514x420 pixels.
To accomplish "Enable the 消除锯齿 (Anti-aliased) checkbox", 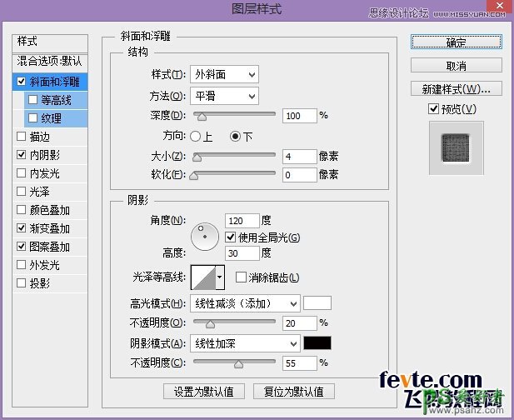I will click(242, 277).
